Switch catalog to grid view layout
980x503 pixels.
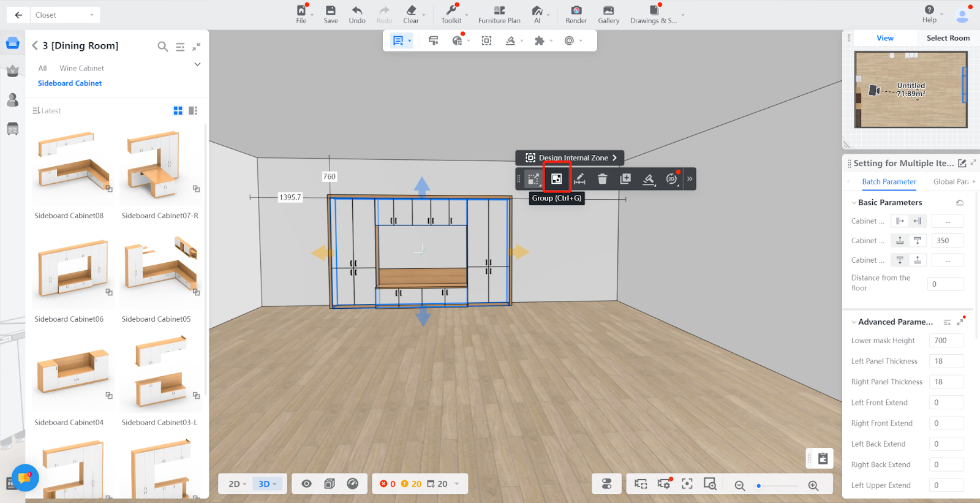(x=178, y=111)
